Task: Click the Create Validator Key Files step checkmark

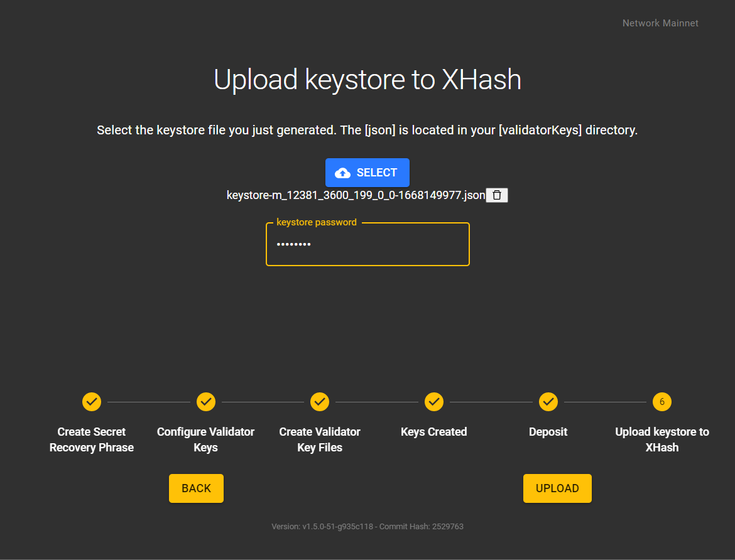Action: (x=320, y=402)
